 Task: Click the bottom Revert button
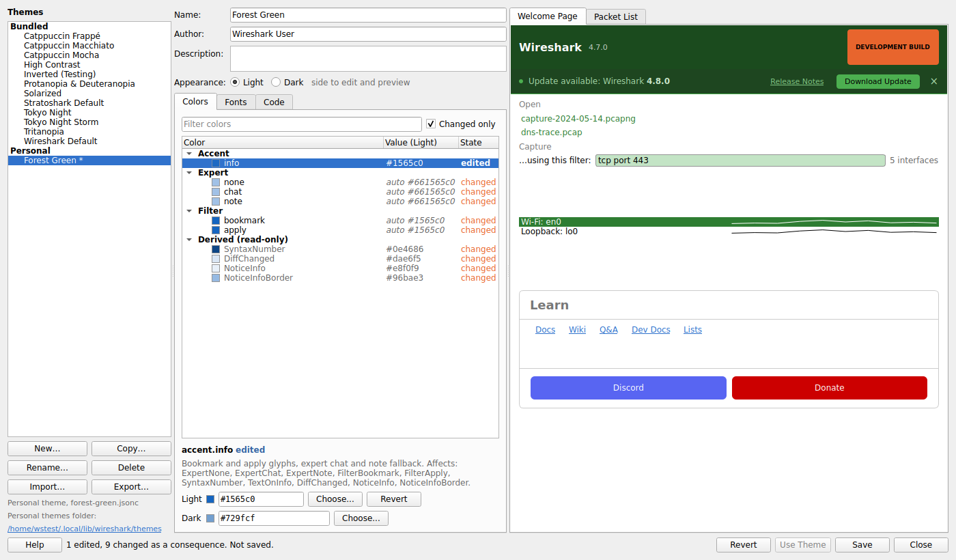[744, 545]
